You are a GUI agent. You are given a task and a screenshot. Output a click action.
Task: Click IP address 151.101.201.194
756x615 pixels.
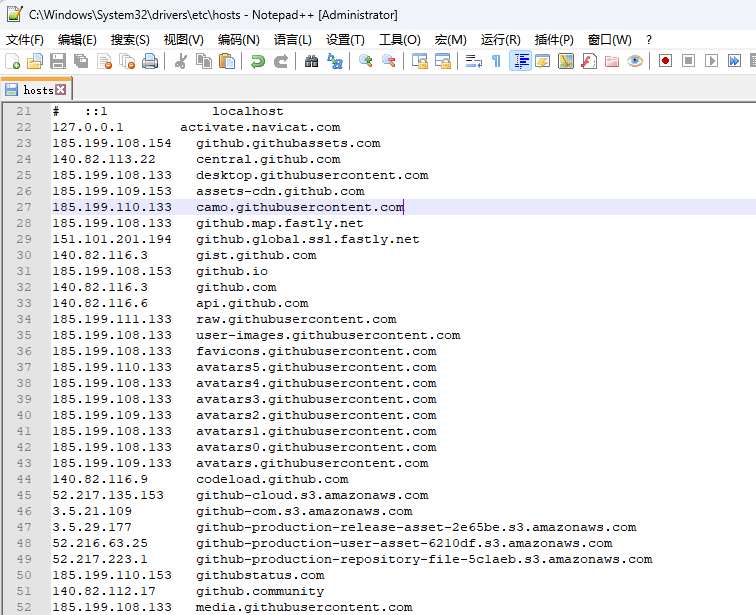pyautogui.click(x=112, y=239)
